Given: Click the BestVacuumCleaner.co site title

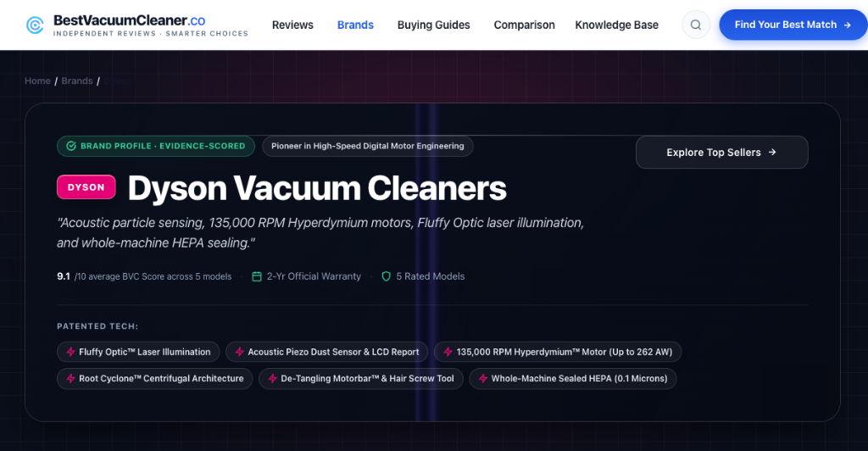Looking at the screenshot, I should point(129,20).
